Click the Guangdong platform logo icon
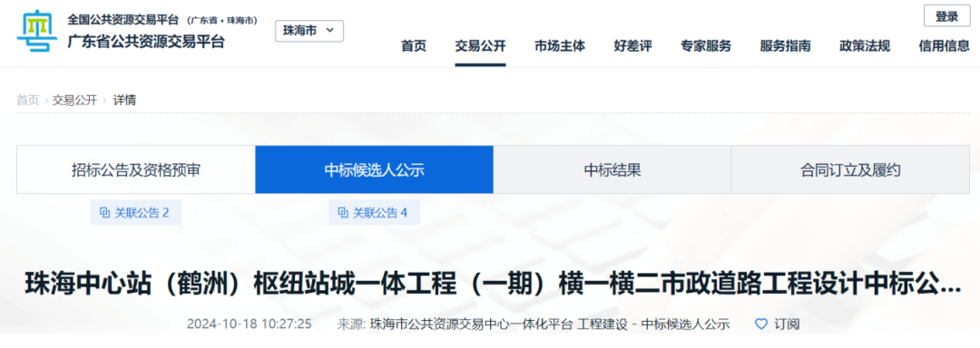 37,32
